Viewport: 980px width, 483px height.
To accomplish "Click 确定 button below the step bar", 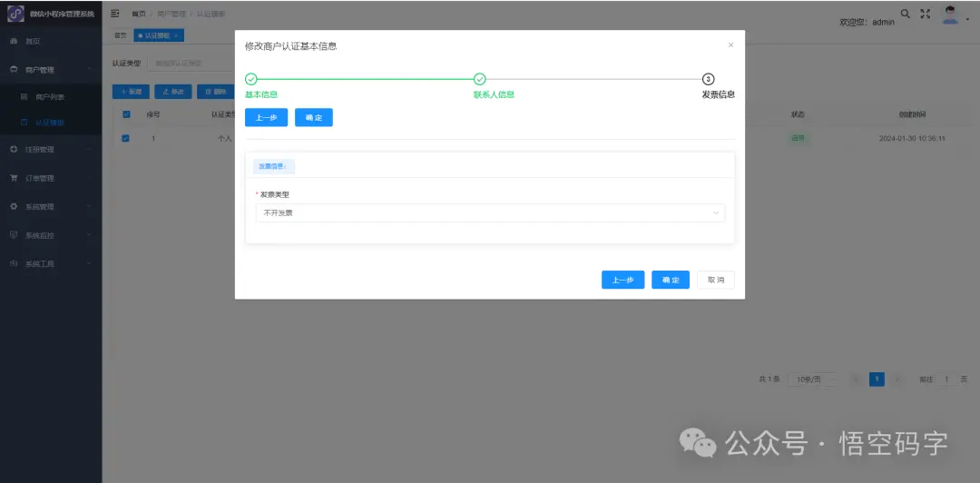I will [314, 118].
